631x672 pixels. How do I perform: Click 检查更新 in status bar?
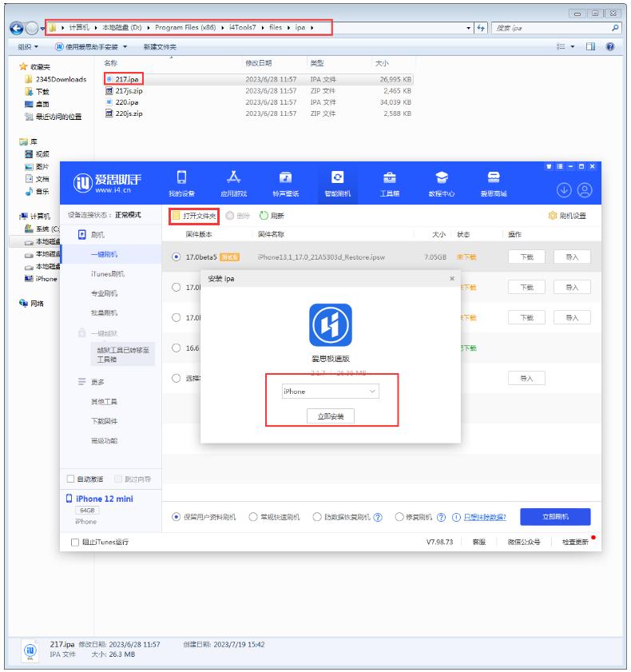click(x=575, y=542)
